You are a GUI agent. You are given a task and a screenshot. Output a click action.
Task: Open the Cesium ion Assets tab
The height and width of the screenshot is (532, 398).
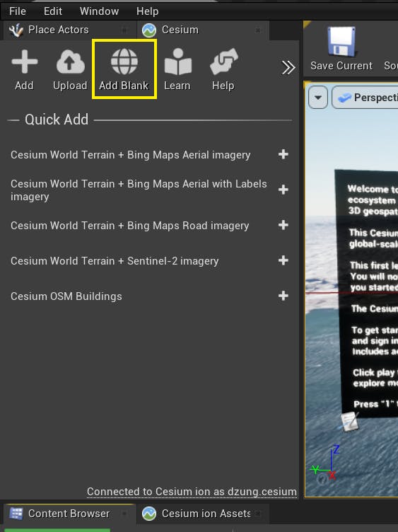[203, 514]
